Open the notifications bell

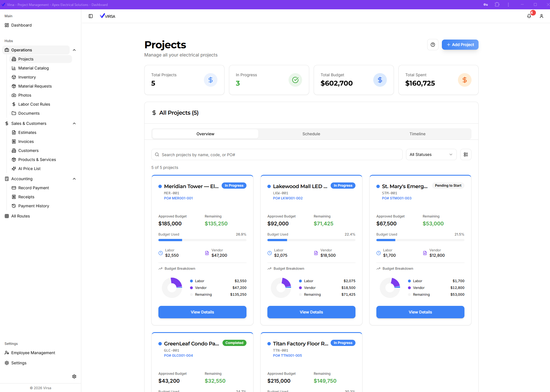click(x=529, y=16)
